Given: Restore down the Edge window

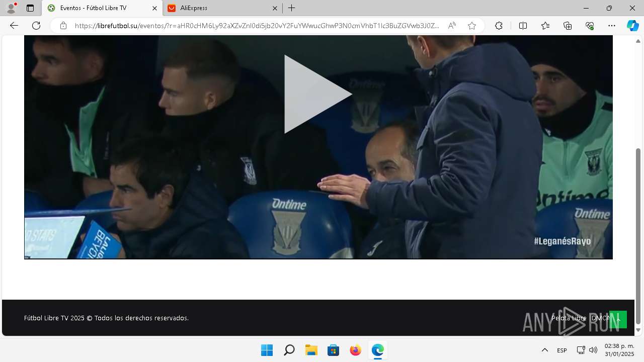Looking at the screenshot, I should tap(609, 8).
